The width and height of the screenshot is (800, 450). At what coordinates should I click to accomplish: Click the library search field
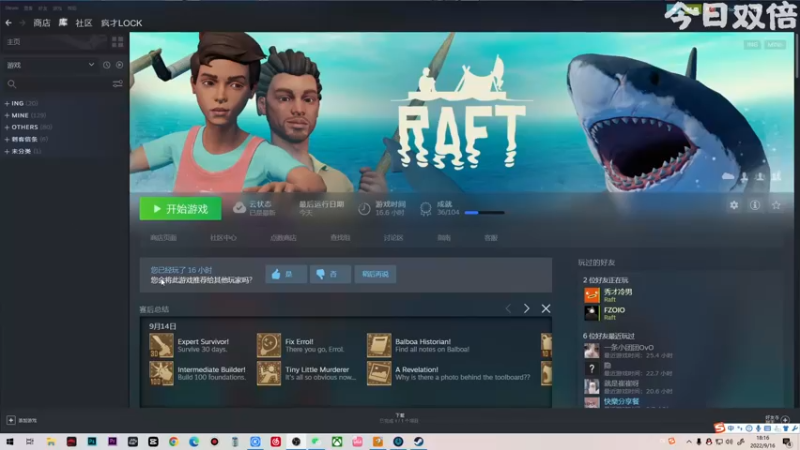(56, 84)
